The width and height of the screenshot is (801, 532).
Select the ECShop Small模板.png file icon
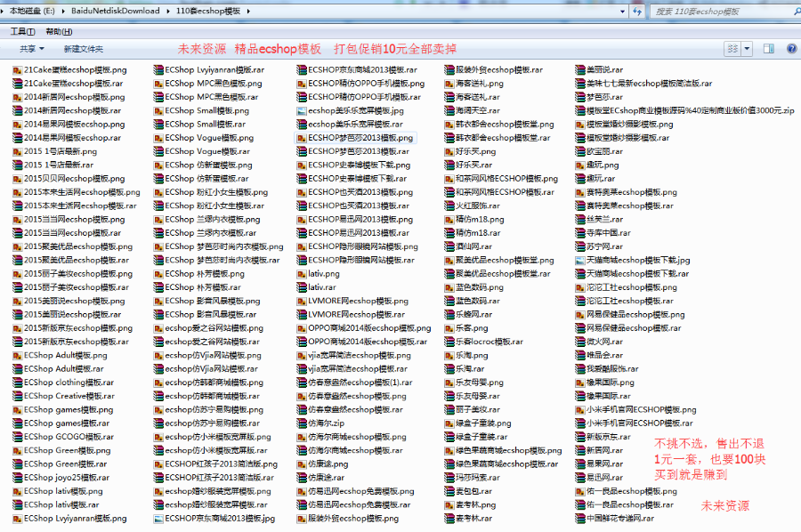[x=158, y=111]
